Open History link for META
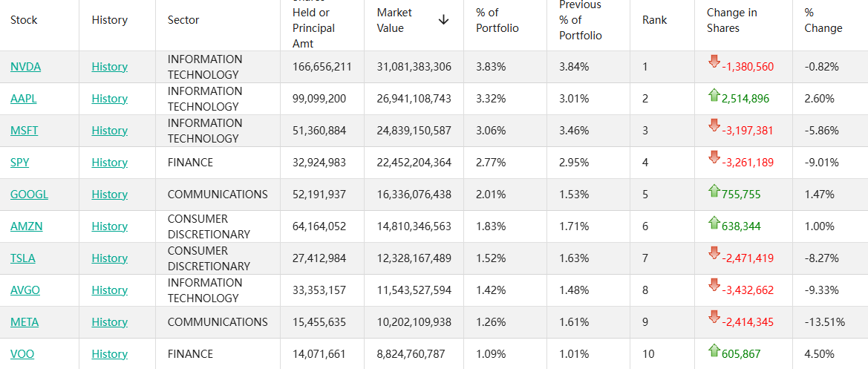Image resolution: width=868 pixels, height=369 pixels. coord(110,322)
